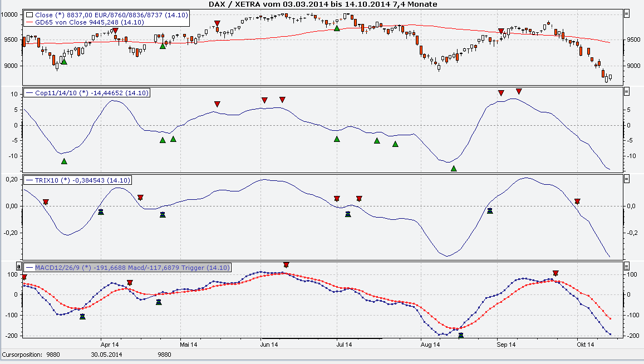Select the Close legend entry in price chart
Image resolution: width=644 pixels, height=364 pixels.
click(x=107, y=15)
